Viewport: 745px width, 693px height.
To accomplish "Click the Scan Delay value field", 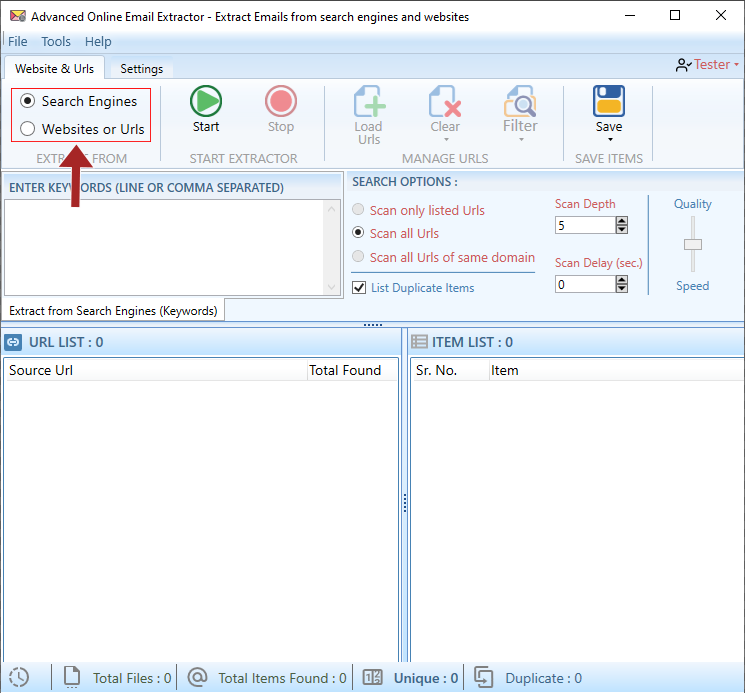I will point(585,285).
